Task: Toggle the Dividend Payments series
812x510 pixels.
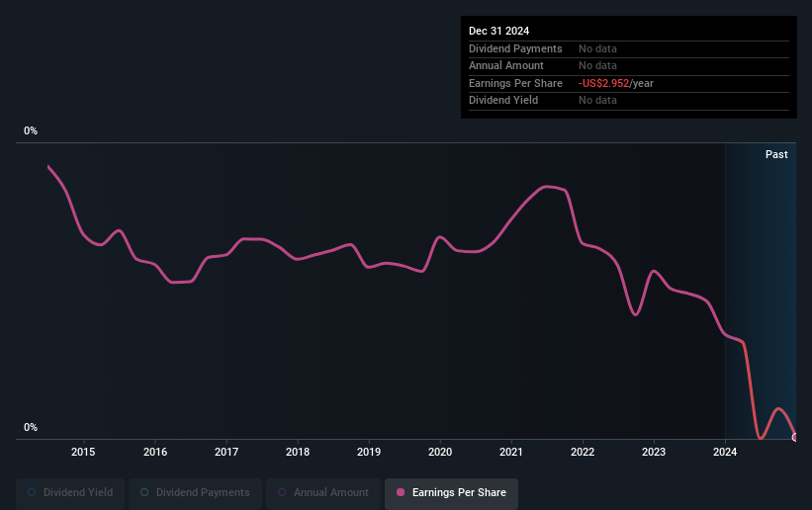Action: [195, 493]
